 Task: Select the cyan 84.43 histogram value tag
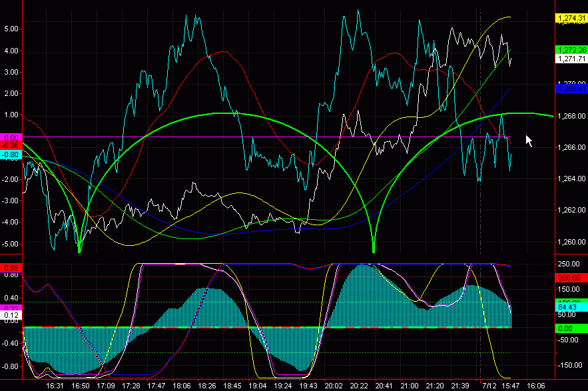pos(571,307)
